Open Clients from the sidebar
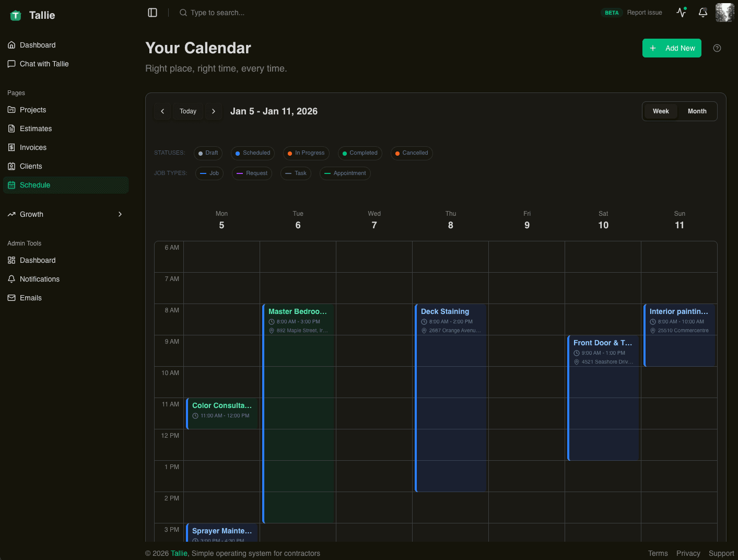This screenshot has width=738, height=560. (x=30, y=166)
